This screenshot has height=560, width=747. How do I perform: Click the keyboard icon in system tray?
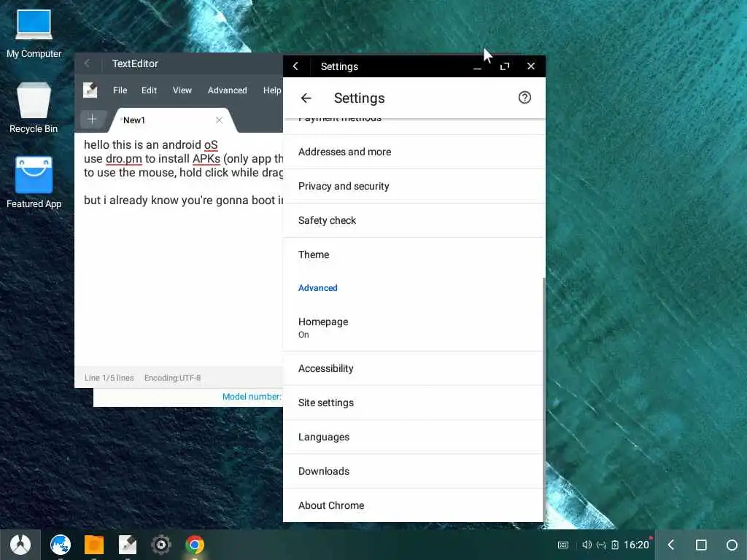563,545
